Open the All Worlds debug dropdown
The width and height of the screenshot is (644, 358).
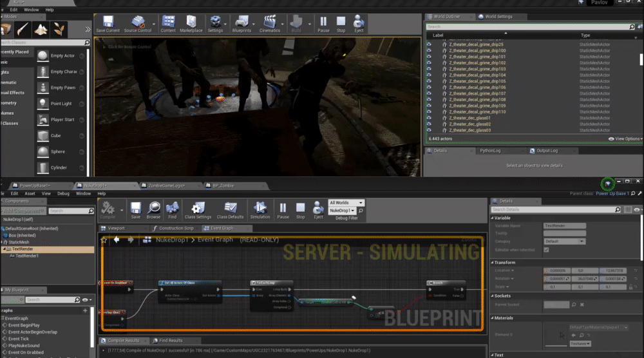point(346,203)
